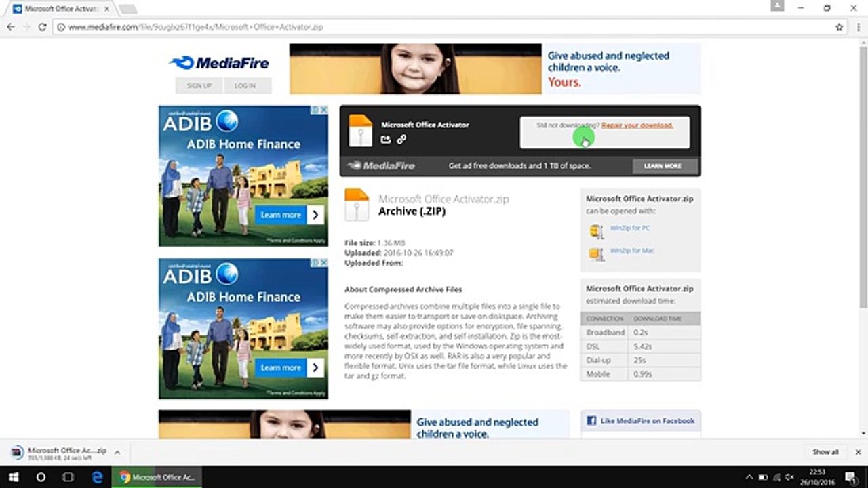Click the volume icon in system tray
The height and width of the screenshot is (488, 868).
pyautogui.click(x=790, y=477)
